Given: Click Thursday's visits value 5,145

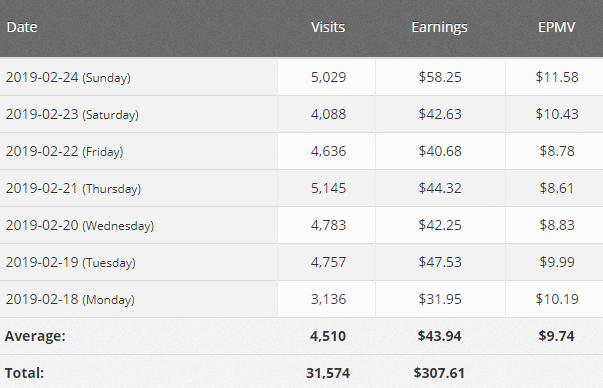Looking at the screenshot, I should [x=328, y=188].
